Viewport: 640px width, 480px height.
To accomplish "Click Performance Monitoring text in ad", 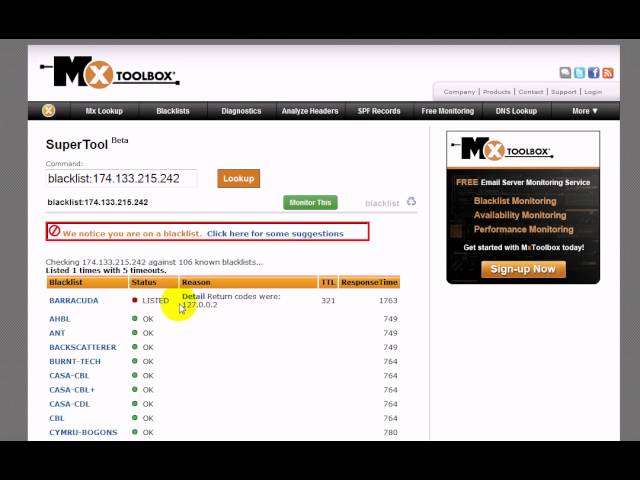I will point(524,229).
